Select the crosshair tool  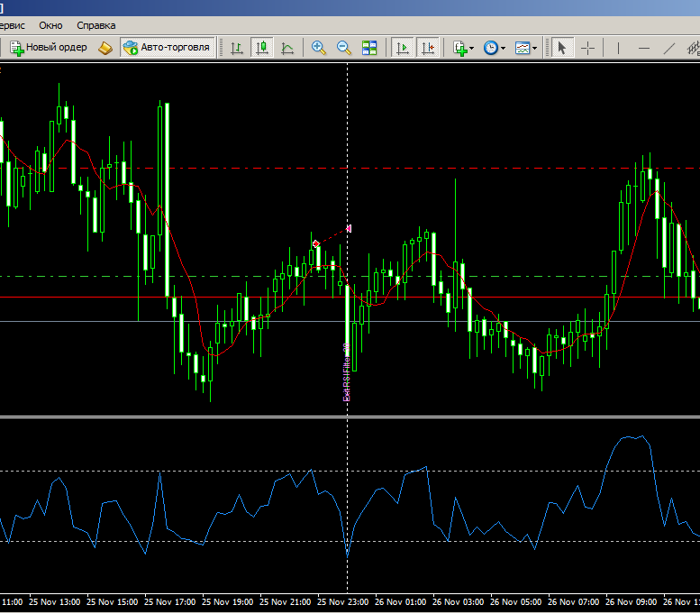click(x=587, y=48)
